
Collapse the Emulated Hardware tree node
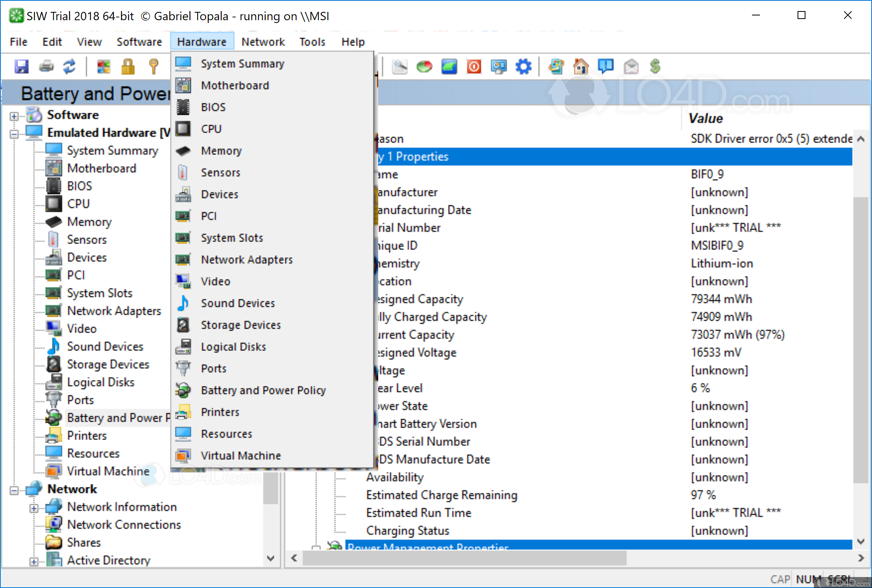[14, 134]
